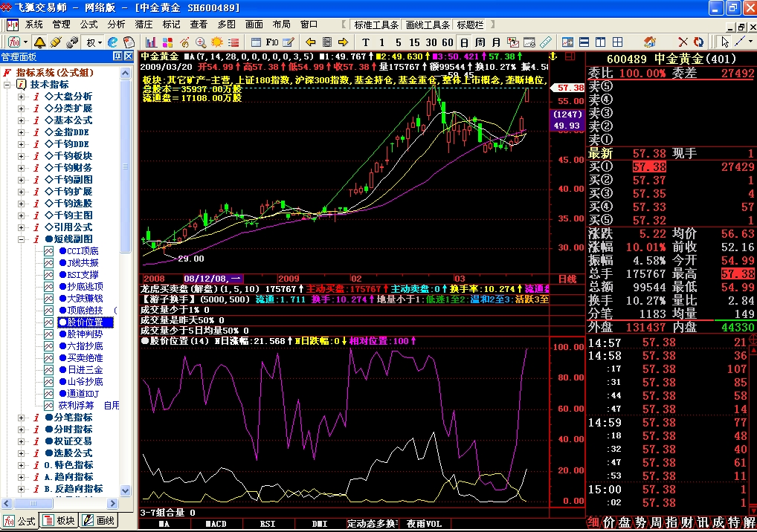Switch to 60-minute period

point(448,42)
